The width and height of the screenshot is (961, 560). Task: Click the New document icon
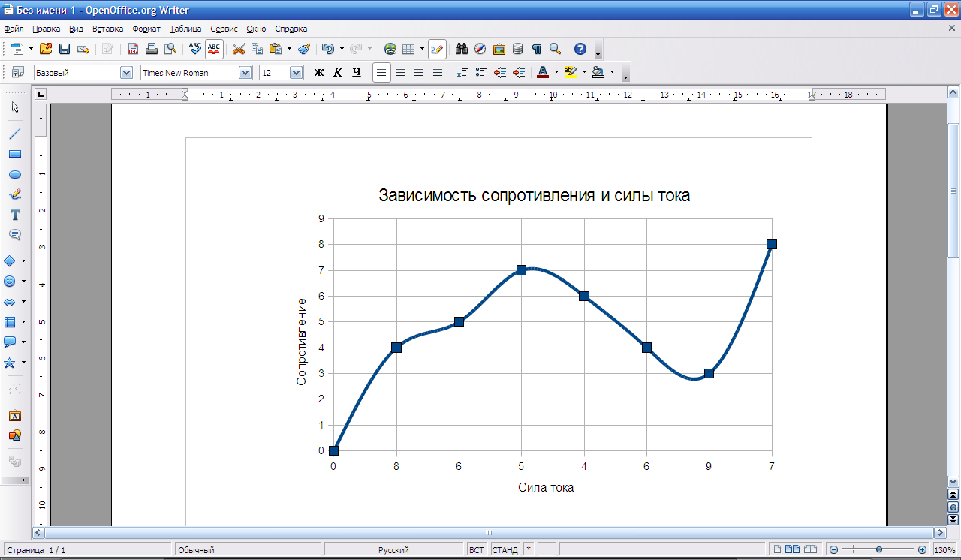click(17, 49)
